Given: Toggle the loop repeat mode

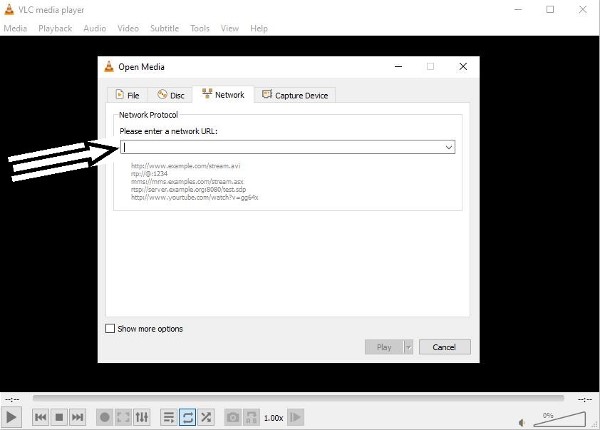Looking at the screenshot, I should [x=188, y=417].
